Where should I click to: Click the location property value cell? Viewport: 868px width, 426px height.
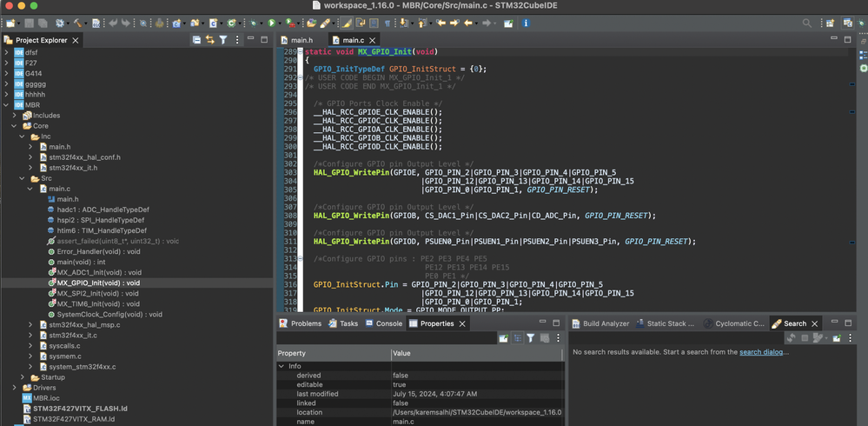click(477, 412)
